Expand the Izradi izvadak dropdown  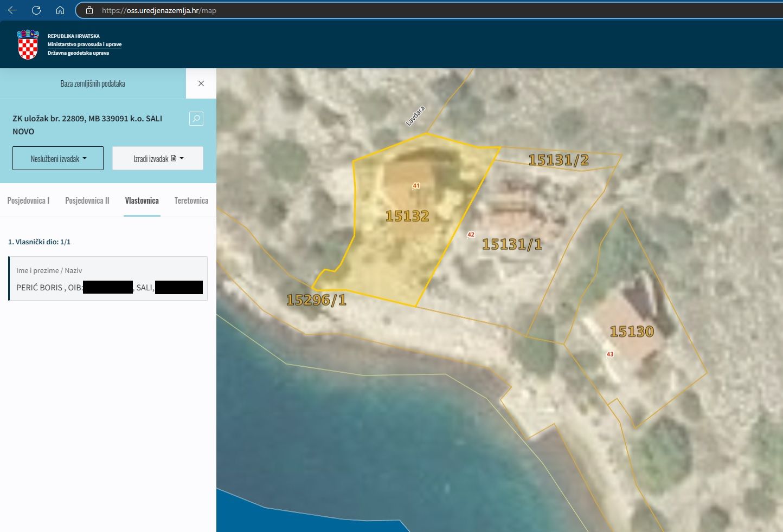pyautogui.click(x=158, y=158)
